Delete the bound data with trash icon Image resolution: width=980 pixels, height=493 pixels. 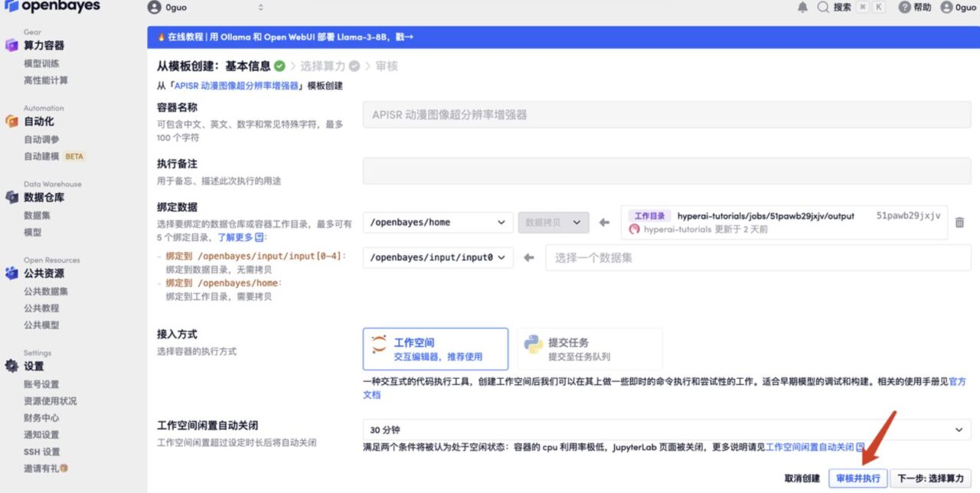(x=959, y=222)
